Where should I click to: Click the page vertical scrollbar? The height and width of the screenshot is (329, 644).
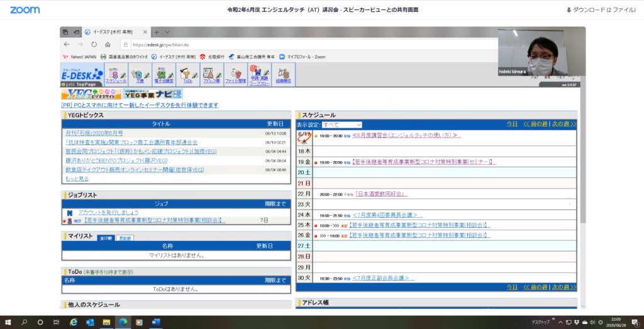(x=582, y=189)
